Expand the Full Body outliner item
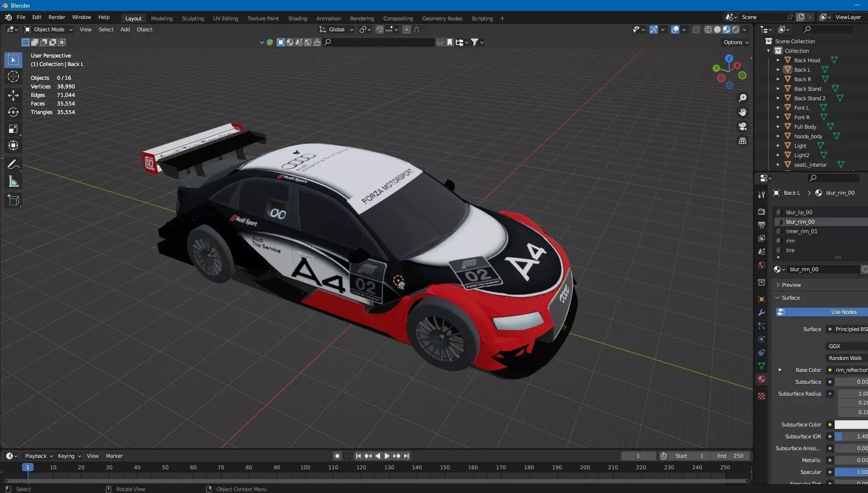The width and height of the screenshot is (868, 493). tap(778, 127)
